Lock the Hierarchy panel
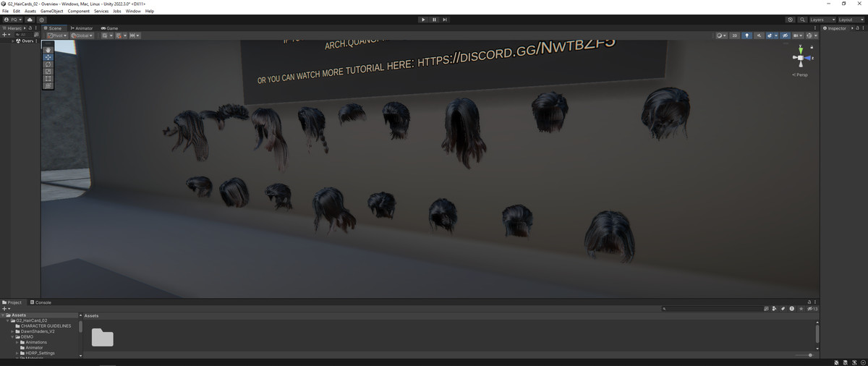Screen dimensions: 868x366 pyautogui.click(x=31, y=28)
